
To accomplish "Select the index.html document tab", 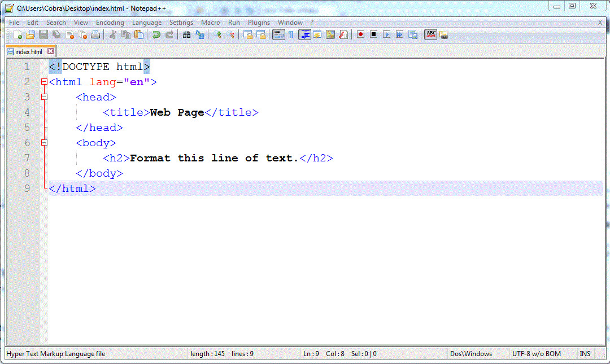I will point(28,52).
